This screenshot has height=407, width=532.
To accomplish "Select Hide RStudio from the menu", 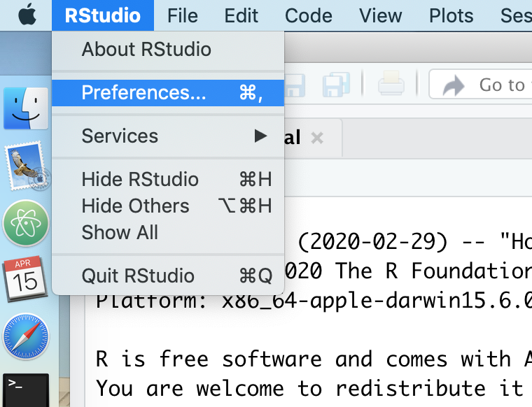I will (x=140, y=180).
